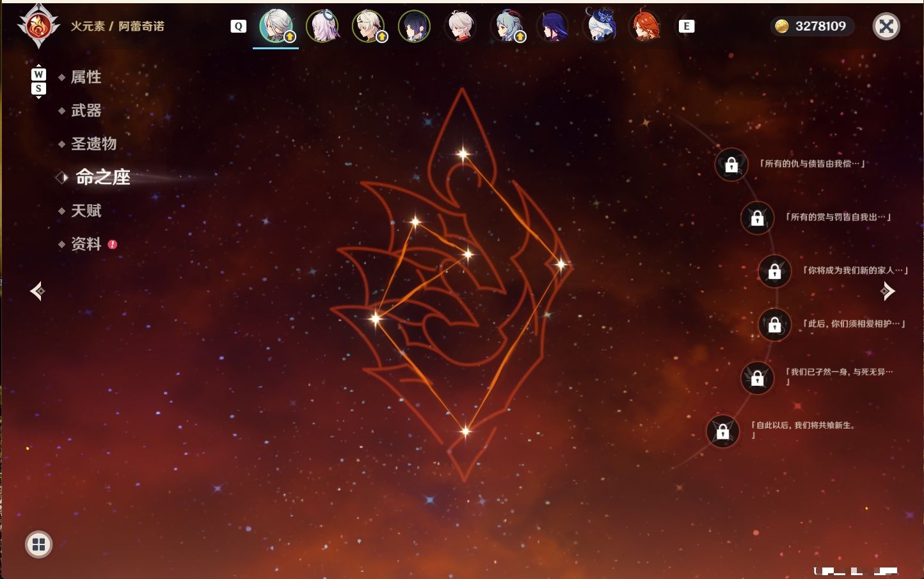The width and height of the screenshot is (924, 579).
Task: Select the blue-hooded character portrait
Action: tap(600, 25)
